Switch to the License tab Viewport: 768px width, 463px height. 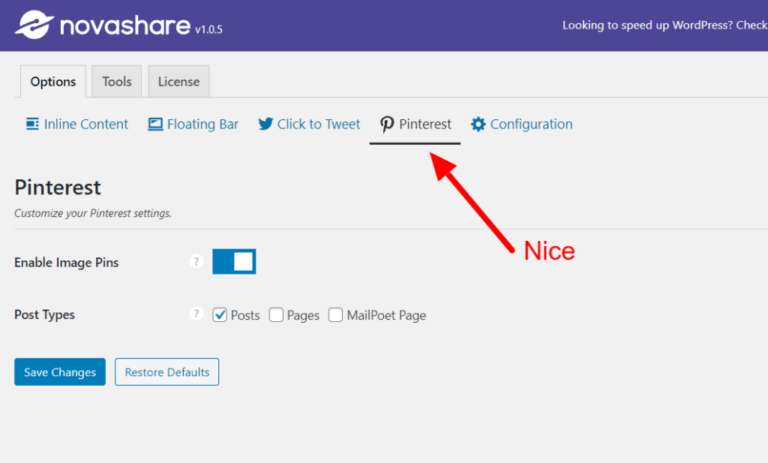click(x=179, y=81)
